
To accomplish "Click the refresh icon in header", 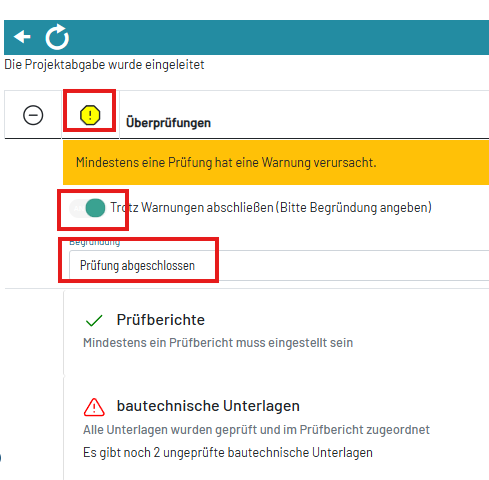I will click(57, 37).
